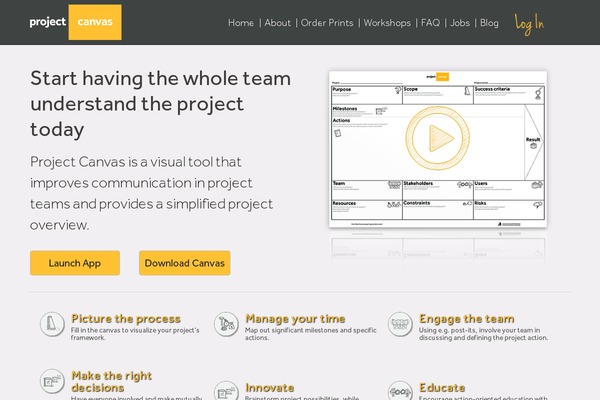Open the Blog link
This screenshot has width=600, height=400.
pyautogui.click(x=489, y=23)
